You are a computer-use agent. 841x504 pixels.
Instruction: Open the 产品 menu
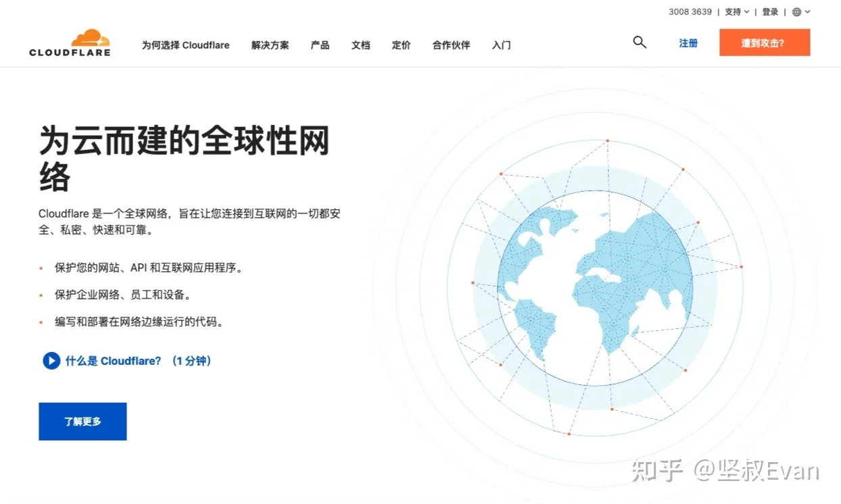pos(320,45)
